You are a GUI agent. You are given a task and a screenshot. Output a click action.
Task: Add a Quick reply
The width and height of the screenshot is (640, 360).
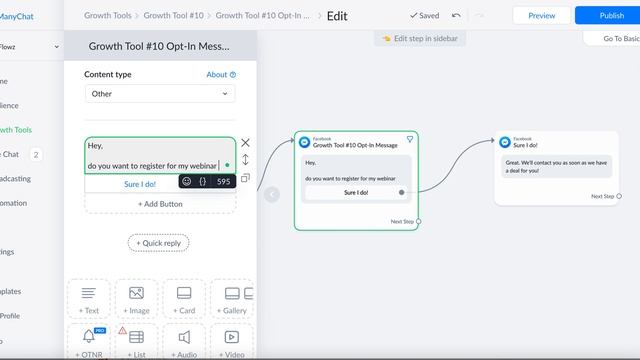158,243
